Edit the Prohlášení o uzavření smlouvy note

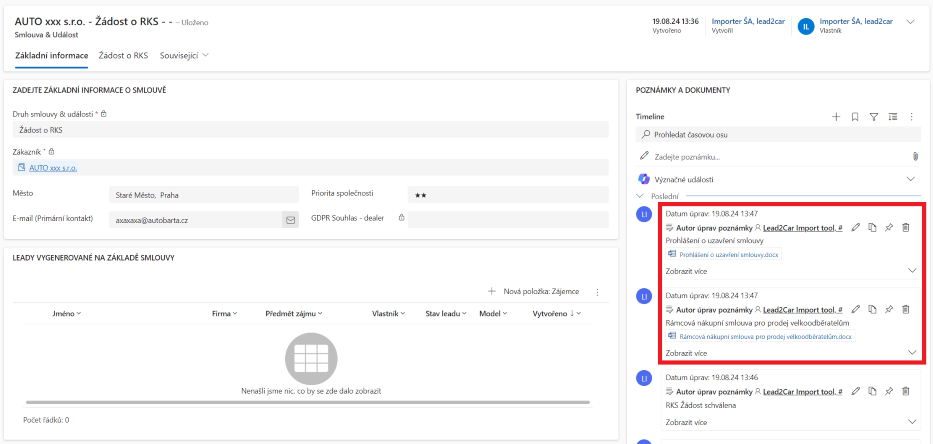point(855,227)
